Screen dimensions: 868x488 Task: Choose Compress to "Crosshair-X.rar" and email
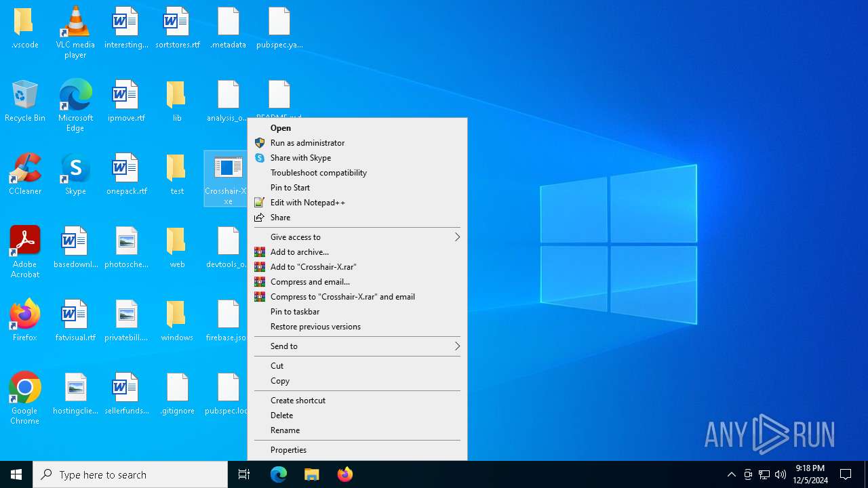click(x=357, y=297)
